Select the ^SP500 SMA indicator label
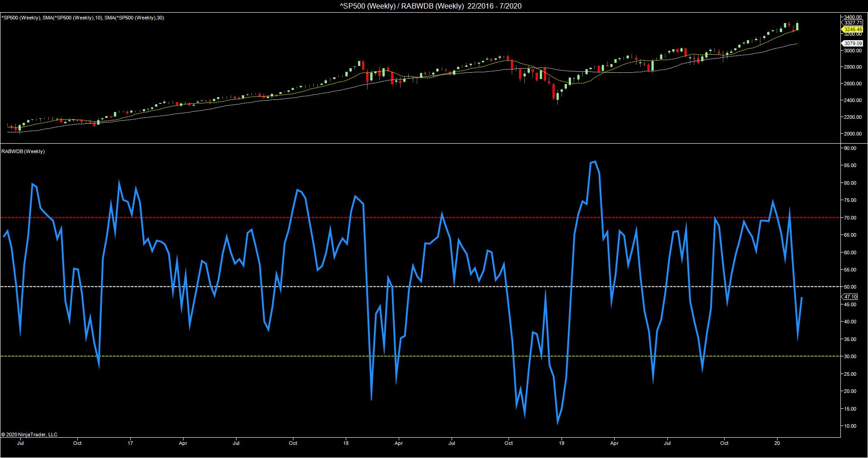Viewport: 868px width, 458px height. click(82, 18)
